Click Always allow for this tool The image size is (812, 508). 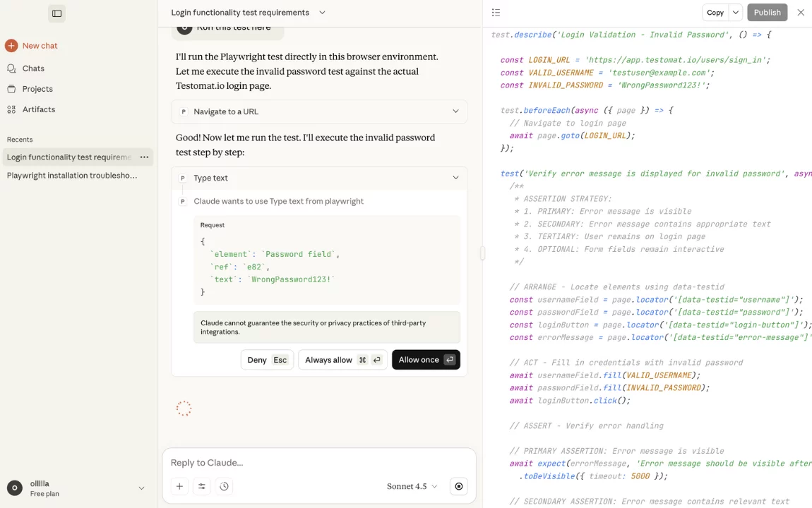(342, 360)
